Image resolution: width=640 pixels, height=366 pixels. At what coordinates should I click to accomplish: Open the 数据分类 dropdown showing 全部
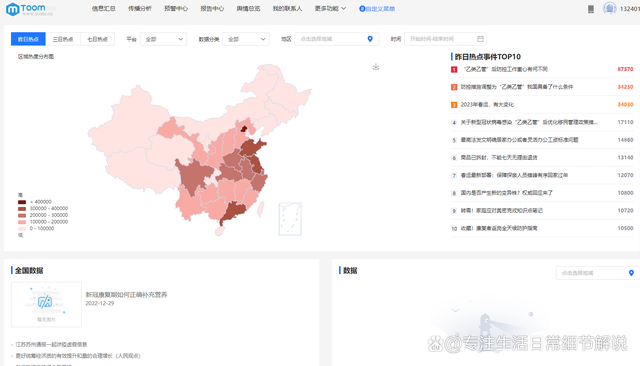point(246,39)
